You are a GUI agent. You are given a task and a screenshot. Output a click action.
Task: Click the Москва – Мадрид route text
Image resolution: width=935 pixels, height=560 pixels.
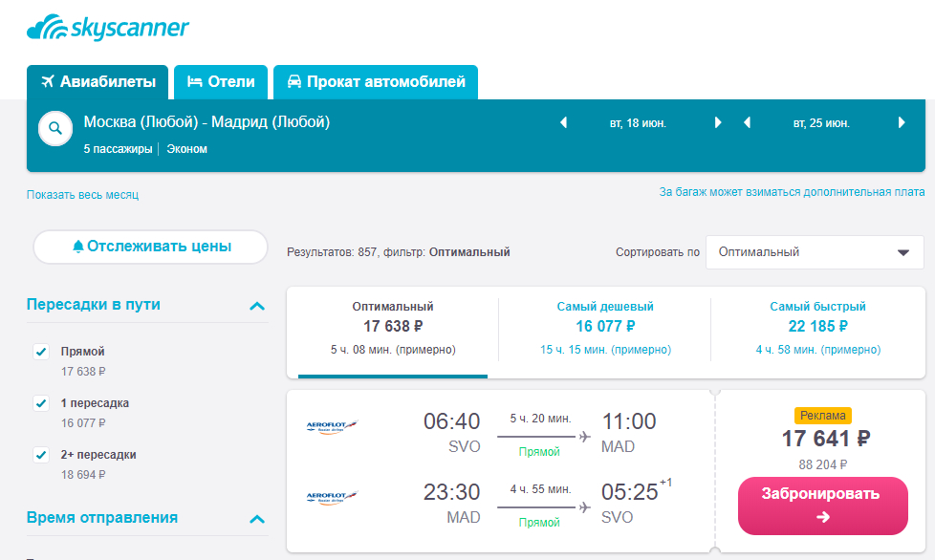coord(207,122)
